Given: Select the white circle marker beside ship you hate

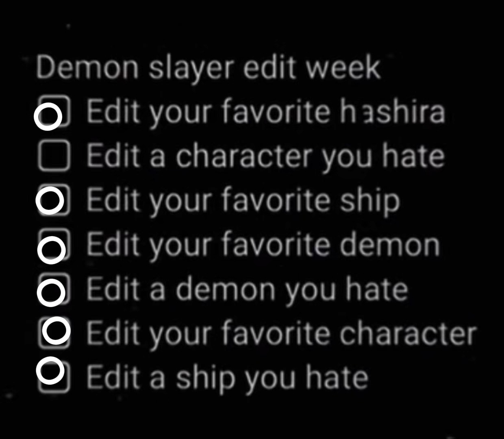Looking at the screenshot, I should 50,371.
